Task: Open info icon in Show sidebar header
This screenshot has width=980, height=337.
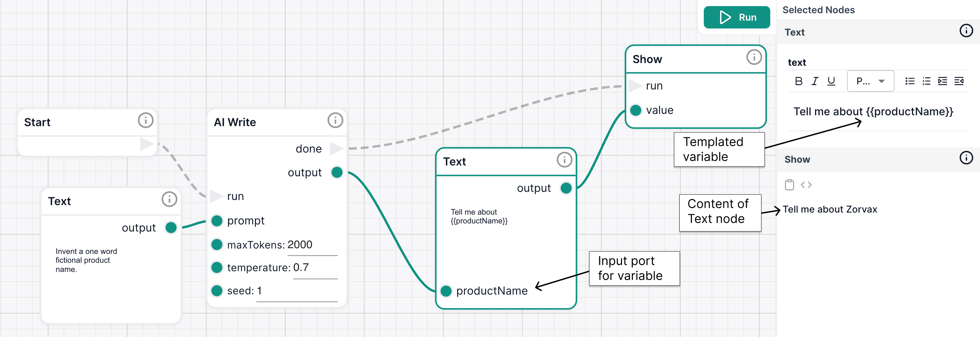Action: point(966,158)
